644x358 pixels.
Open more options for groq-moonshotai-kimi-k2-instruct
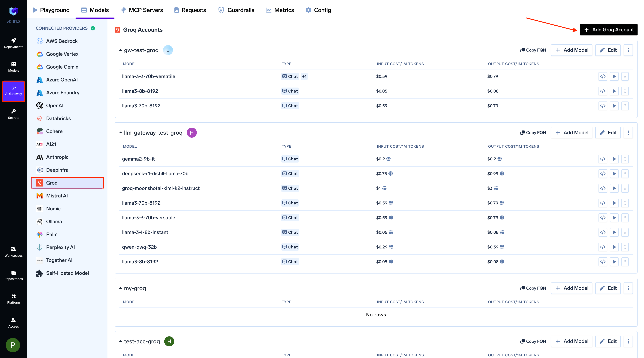click(x=625, y=188)
